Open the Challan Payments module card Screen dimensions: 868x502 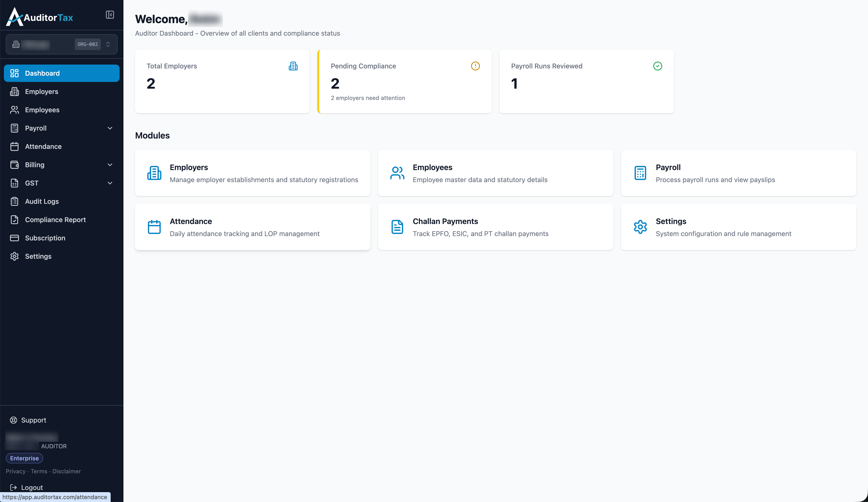tap(495, 227)
